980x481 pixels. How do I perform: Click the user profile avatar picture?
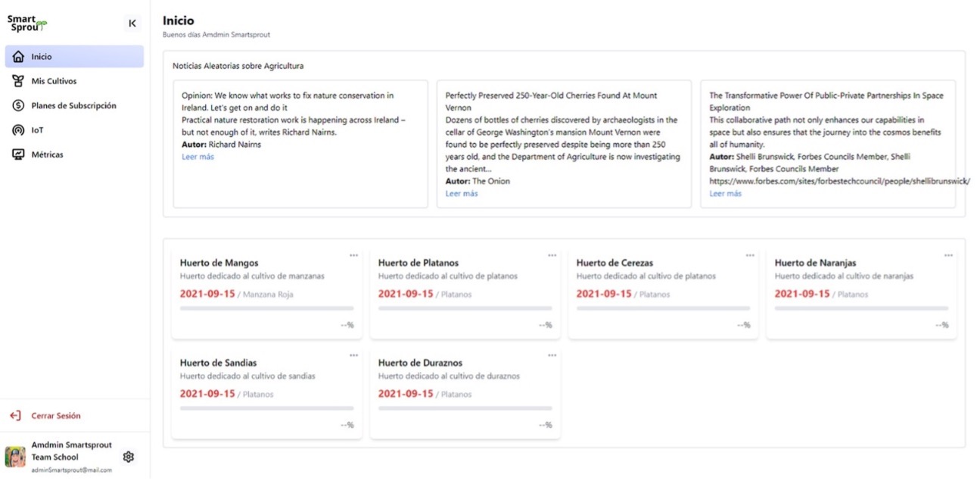(x=15, y=457)
